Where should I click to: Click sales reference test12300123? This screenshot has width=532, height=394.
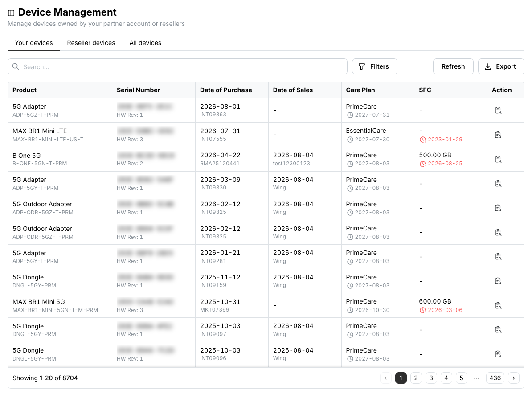[291, 164]
